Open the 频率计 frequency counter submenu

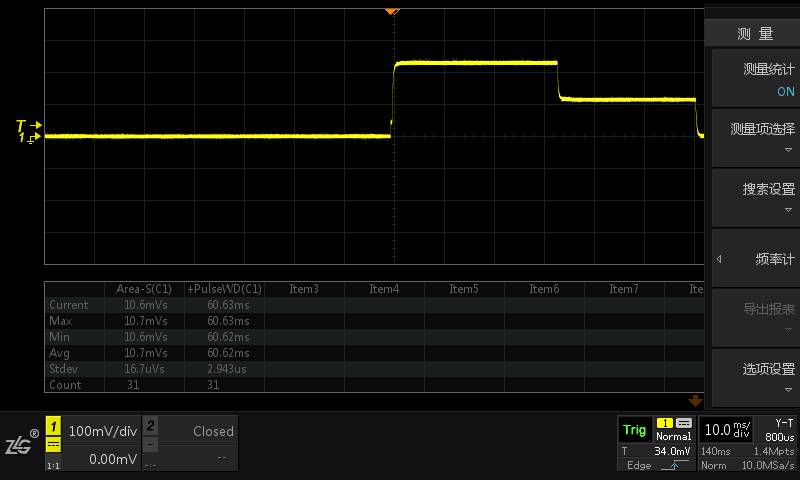click(755, 258)
